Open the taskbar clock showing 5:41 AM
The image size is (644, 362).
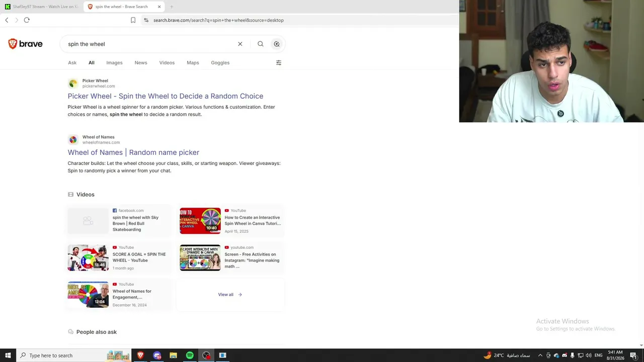click(x=615, y=355)
